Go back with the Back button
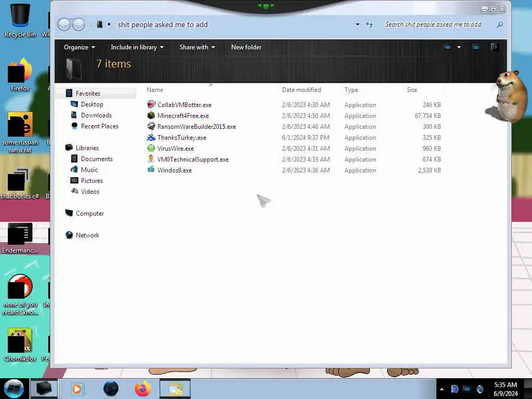This screenshot has width=532, height=399. coord(64,24)
